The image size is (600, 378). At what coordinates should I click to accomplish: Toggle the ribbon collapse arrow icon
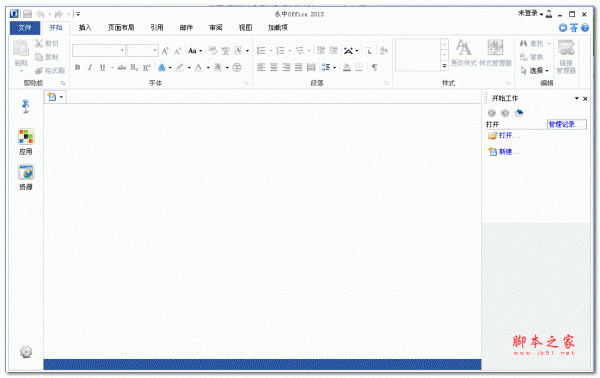point(574,28)
